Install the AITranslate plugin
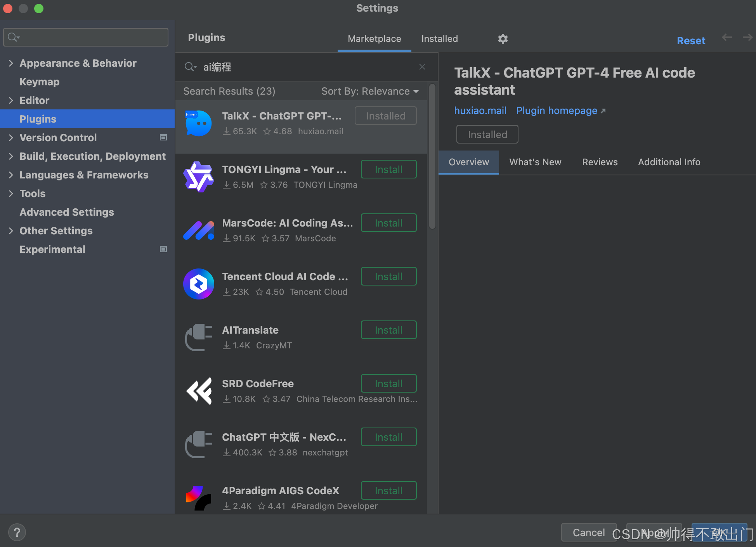 [388, 330]
